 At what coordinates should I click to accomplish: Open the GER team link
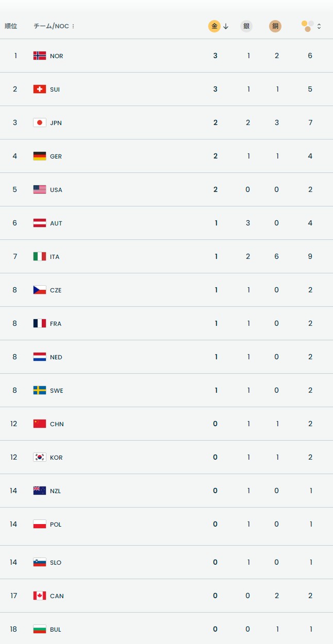(x=56, y=156)
